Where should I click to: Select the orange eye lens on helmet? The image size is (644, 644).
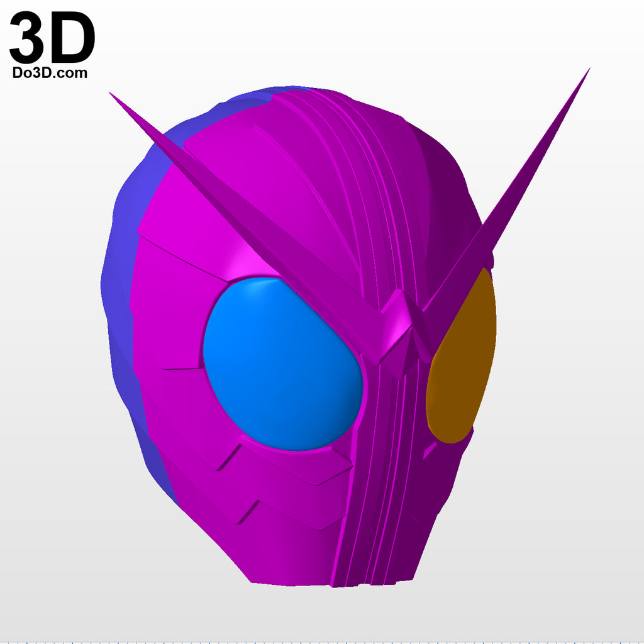click(x=461, y=357)
